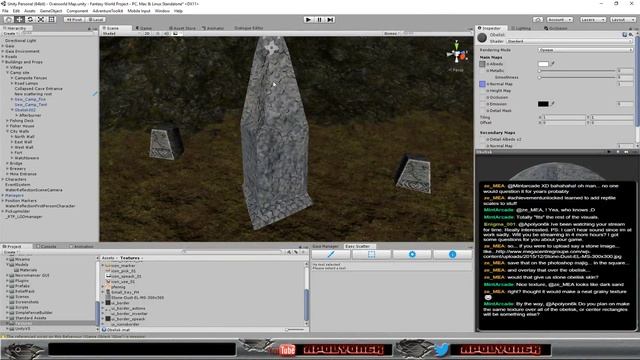Image resolution: width=640 pixels, height=360 pixels.
Task: Open the cloud services icon
Action: coord(538,19)
